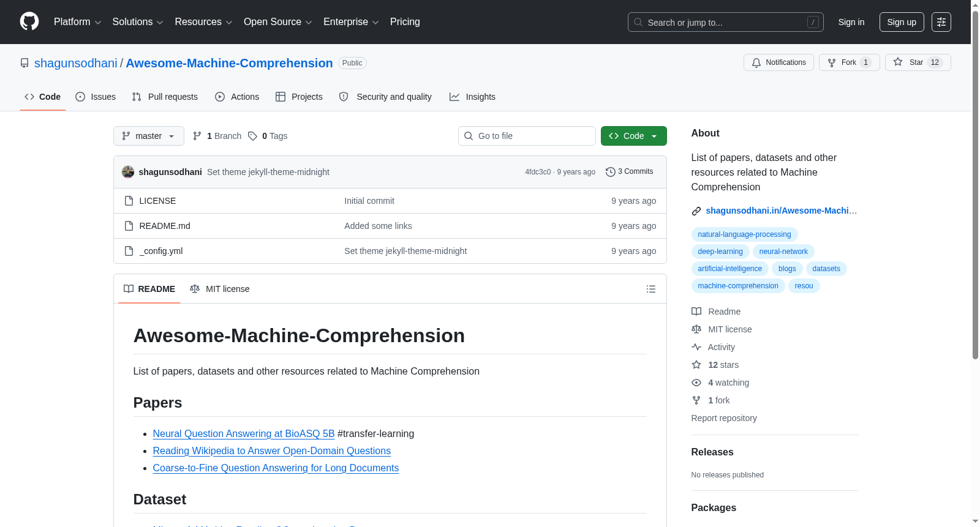
Task: Open the machine-comprehension topic tag
Action: click(x=738, y=286)
